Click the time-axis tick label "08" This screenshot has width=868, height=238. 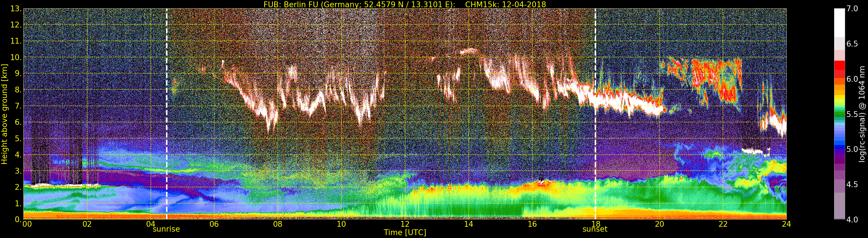tap(278, 224)
